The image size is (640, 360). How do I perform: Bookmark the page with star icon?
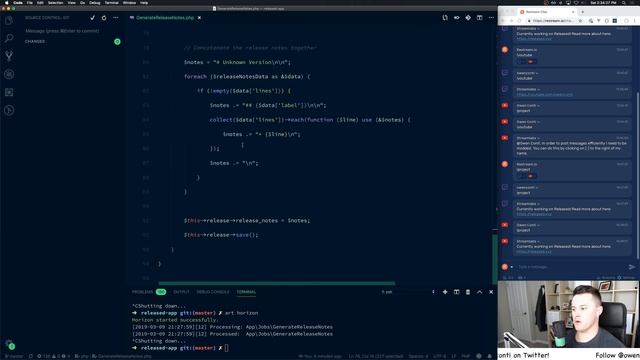click(x=580, y=21)
